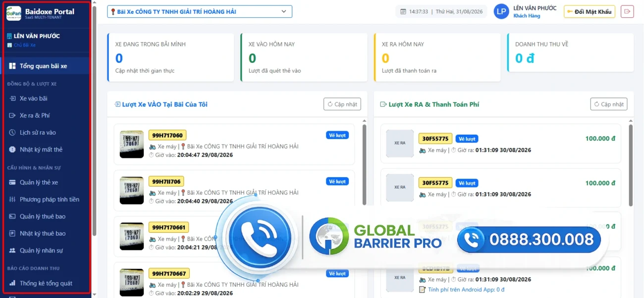
Task: Click the Lượt Xe RA list scrollbar
Action: point(631,166)
